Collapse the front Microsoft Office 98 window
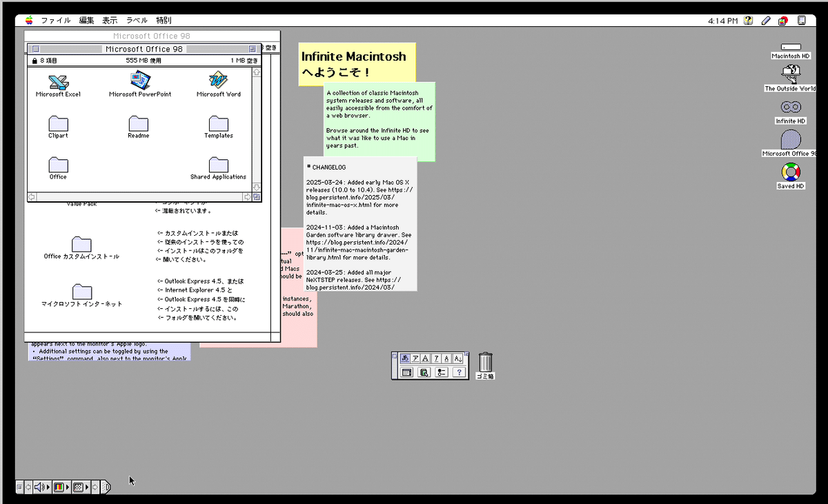 point(252,49)
